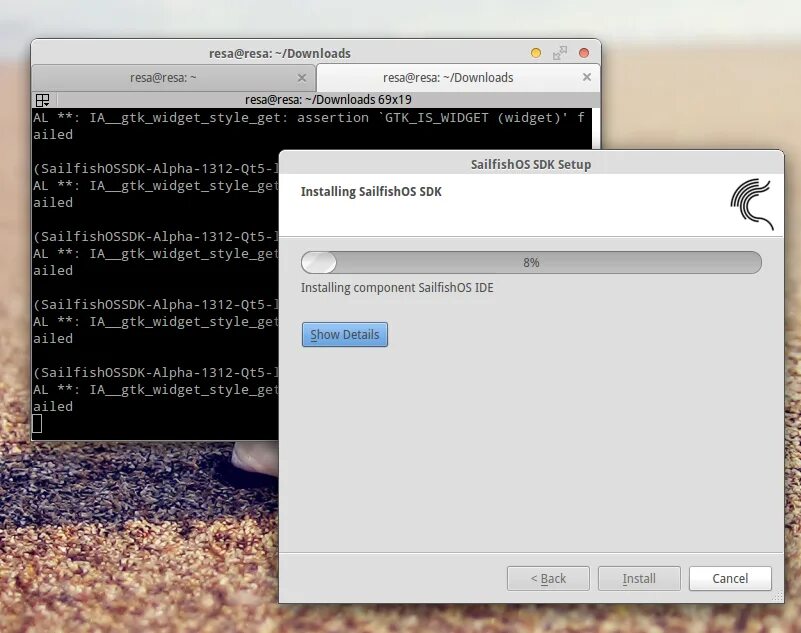The width and height of the screenshot is (801, 633).
Task: Click the setup window resize grip corner
Action: pos(778,597)
